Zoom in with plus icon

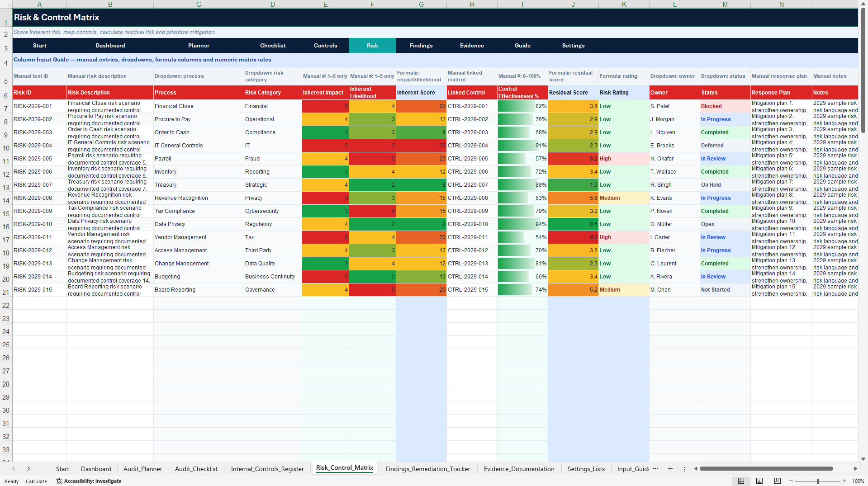click(x=844, y=481)
